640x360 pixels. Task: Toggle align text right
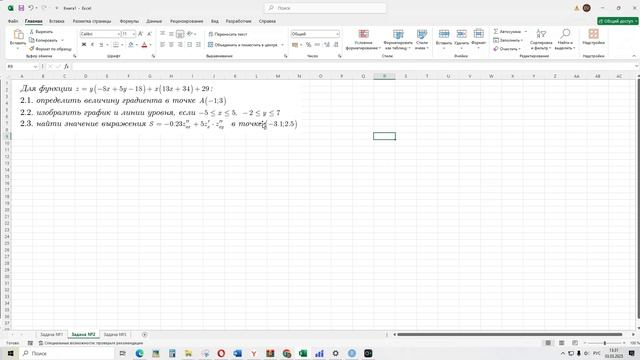[180, 44]
